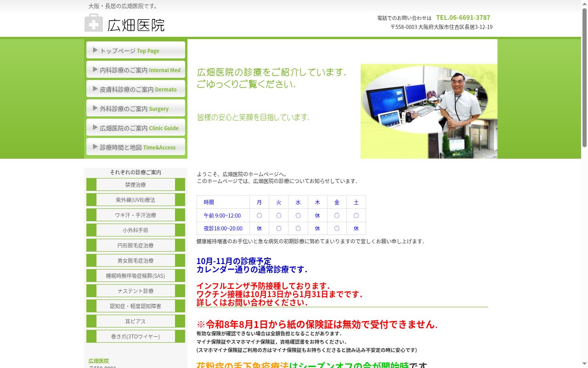This screenshot has width=588, height=368.
Task: Click the 月 column header in schedule
Action: (260, 202)
